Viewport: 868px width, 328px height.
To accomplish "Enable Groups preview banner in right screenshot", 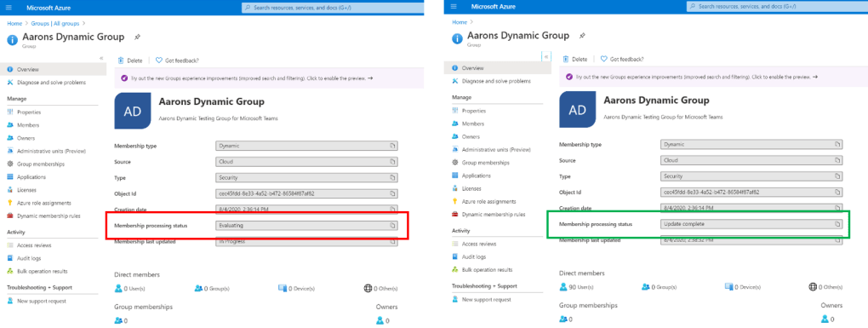I will tap(714, 77).
